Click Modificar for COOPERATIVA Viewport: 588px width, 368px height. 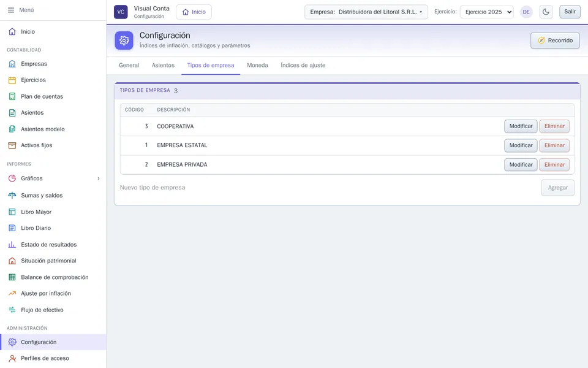click(x=521, y=126)
